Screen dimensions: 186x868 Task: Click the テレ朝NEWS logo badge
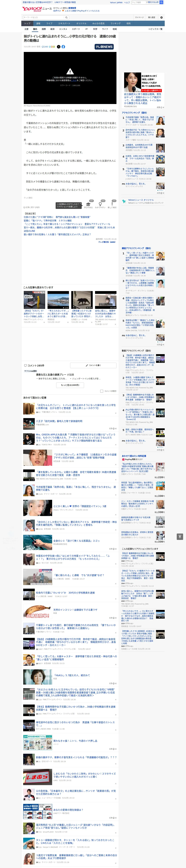tap(104, 47)
